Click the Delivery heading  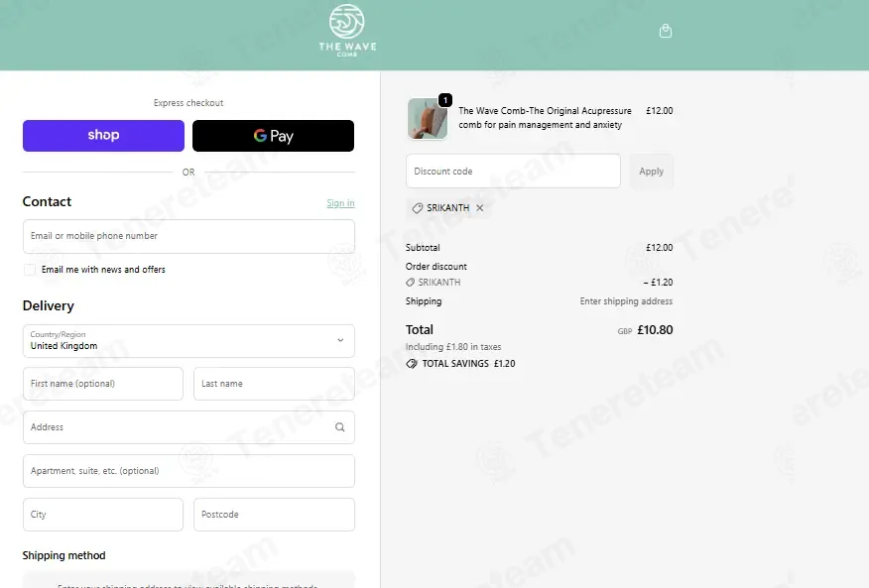tap(49, 306)
